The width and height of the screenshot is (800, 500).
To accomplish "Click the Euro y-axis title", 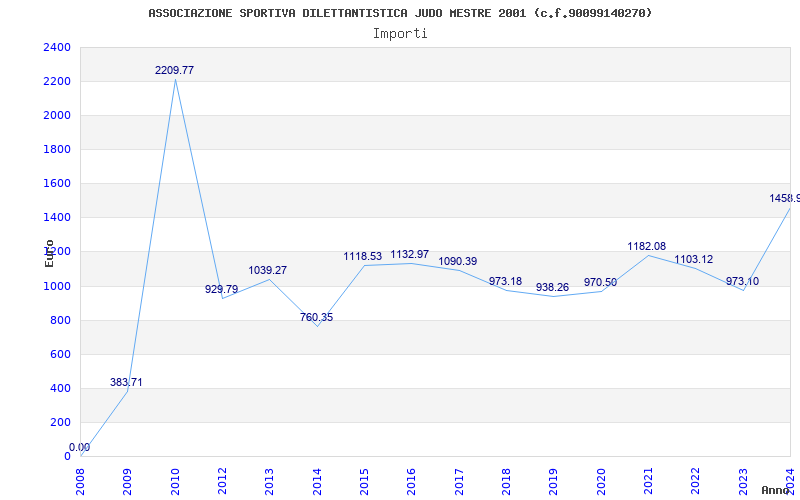I will (49, 254).
